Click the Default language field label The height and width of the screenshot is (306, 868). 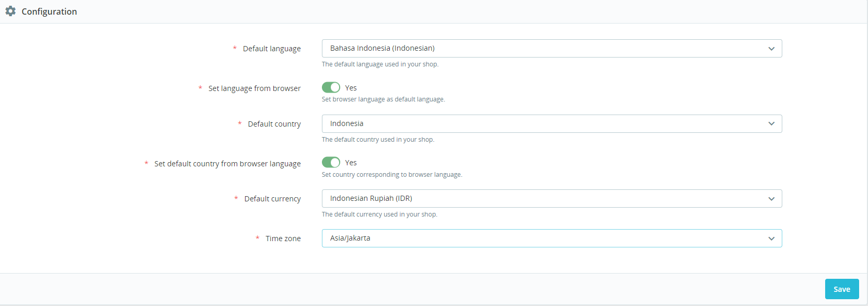click(271, 49)
